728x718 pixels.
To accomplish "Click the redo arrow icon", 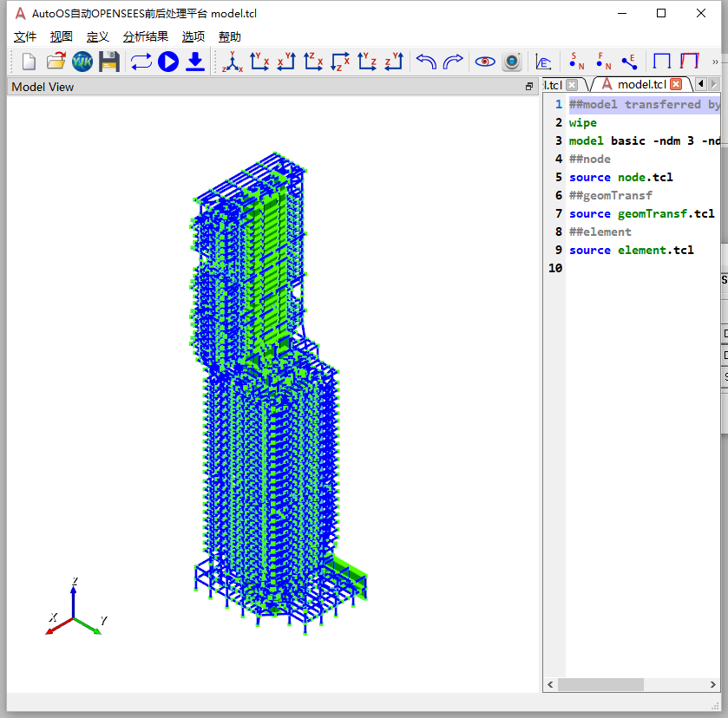I will (453, 62).
